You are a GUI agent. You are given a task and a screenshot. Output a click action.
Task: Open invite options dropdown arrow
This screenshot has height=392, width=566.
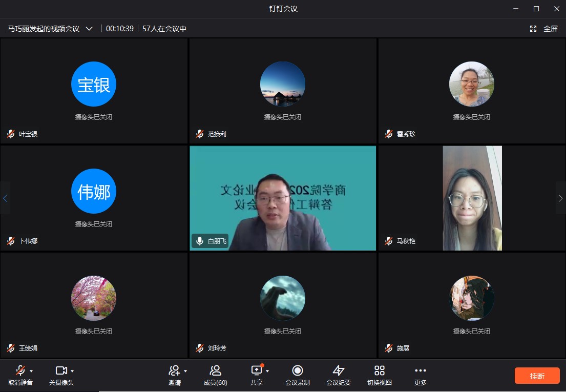point(185,370)
